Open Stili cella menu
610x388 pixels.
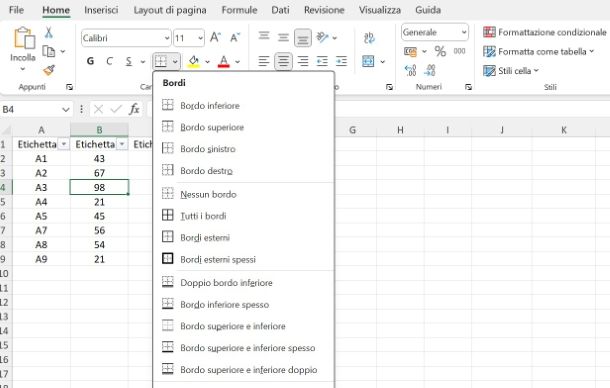[x=511, y=71]
